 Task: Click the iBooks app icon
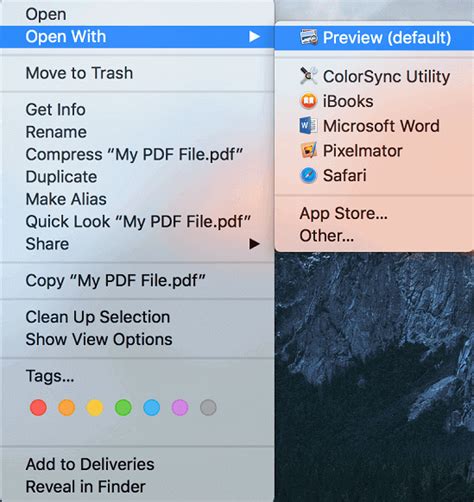[x=308, y=101]
